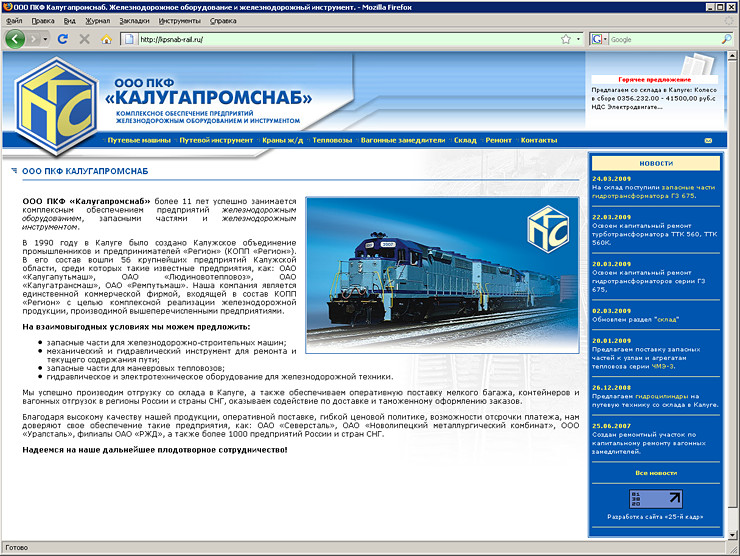Click the locomotive image
Screen dimensions: 740x556
442,275
